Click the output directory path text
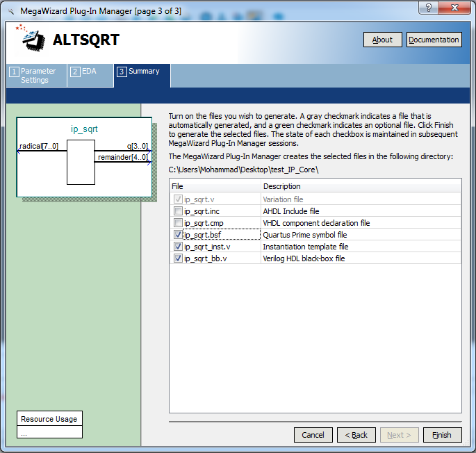Screen dimensions: 476x453 point(243,170)
